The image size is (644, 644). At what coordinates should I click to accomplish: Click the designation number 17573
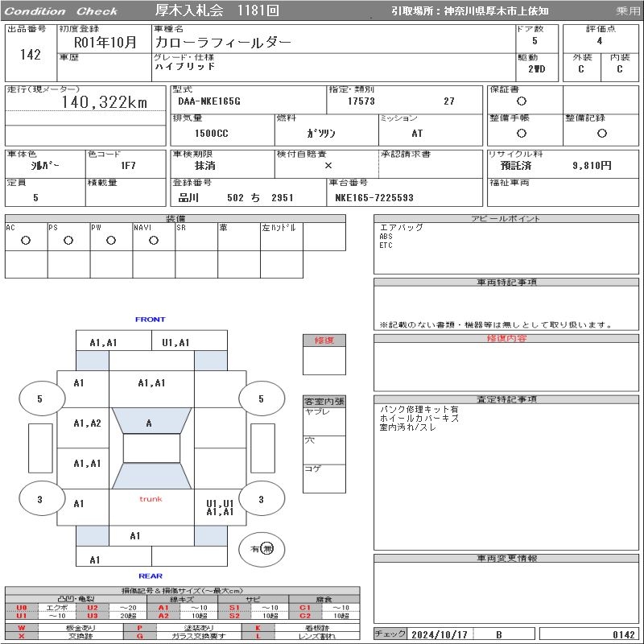pyautogui.click(x=361, y=101)
